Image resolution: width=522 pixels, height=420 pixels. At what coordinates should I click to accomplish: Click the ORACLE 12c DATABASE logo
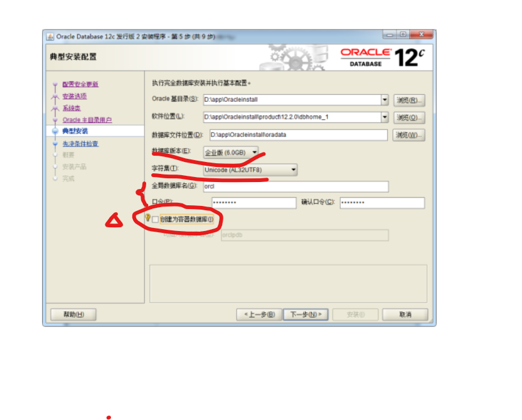[x=381, y=58]
